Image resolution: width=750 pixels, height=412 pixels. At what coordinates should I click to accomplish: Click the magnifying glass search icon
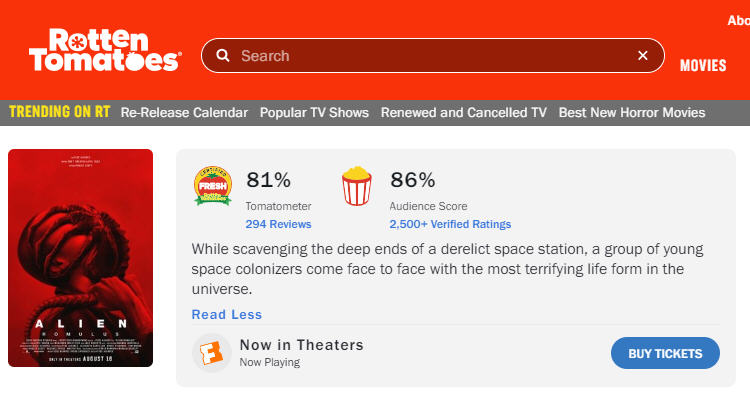(x=222, y=56)
